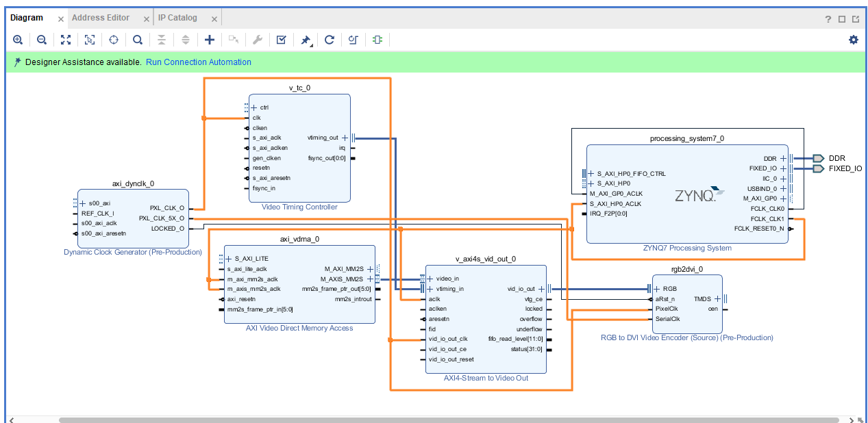The height and width of the screenshot is (423, 868).
Task: Expand the ctrl interface on v_tc_0
Action: (x=254, y=107)
